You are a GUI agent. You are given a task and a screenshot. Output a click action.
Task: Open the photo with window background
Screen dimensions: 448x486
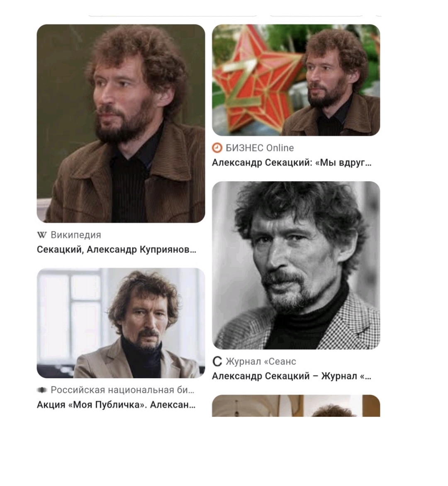point(121,323)
